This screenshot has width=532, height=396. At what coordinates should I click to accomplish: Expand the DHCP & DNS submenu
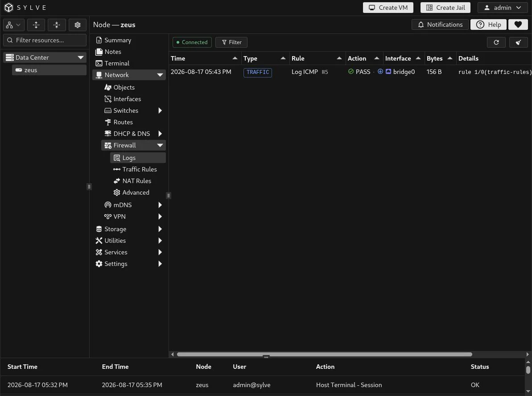[x=160, y=134]
